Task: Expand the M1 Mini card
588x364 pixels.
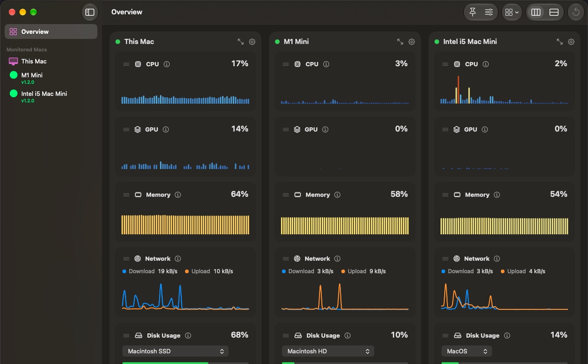Action: click(x=400, y=42)
